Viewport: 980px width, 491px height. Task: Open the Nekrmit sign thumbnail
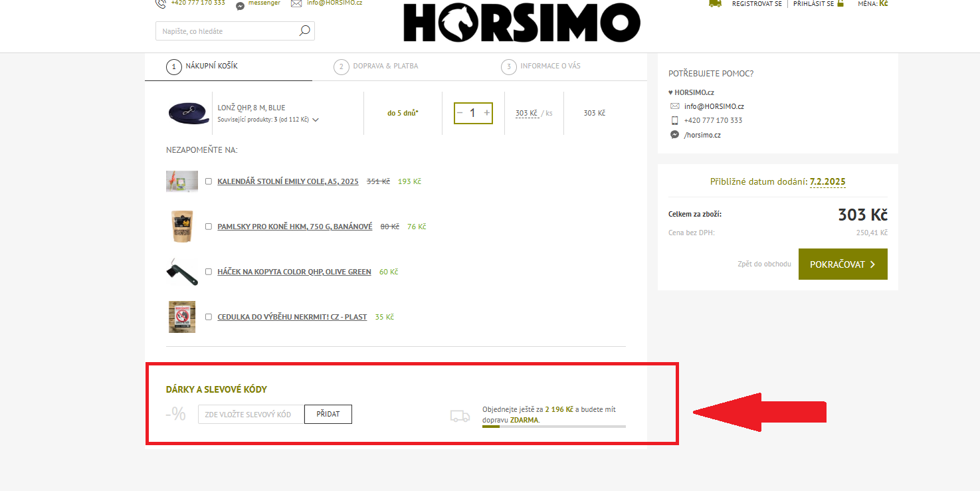pyautogui.click(x=182, y=317)
